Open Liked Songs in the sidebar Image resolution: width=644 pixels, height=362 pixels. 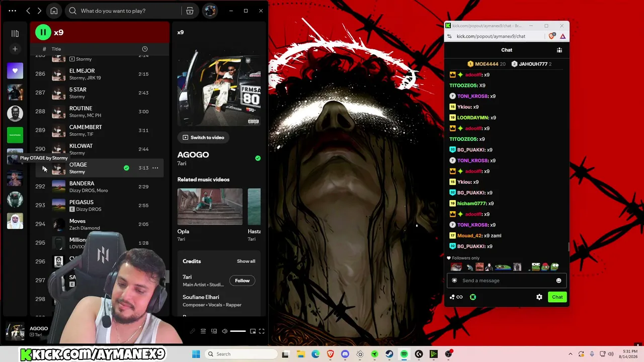15,71
